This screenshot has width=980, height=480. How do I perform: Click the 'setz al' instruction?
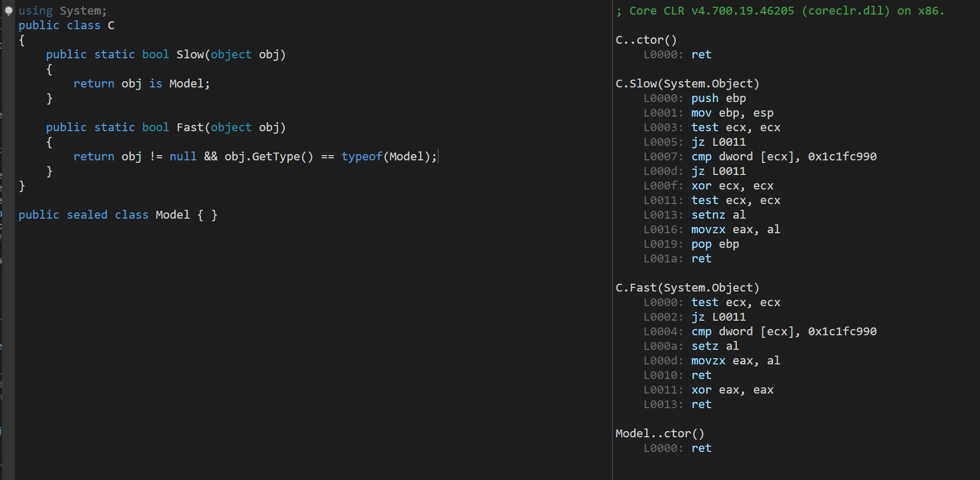pyautogui.click(x=714, y=346)
